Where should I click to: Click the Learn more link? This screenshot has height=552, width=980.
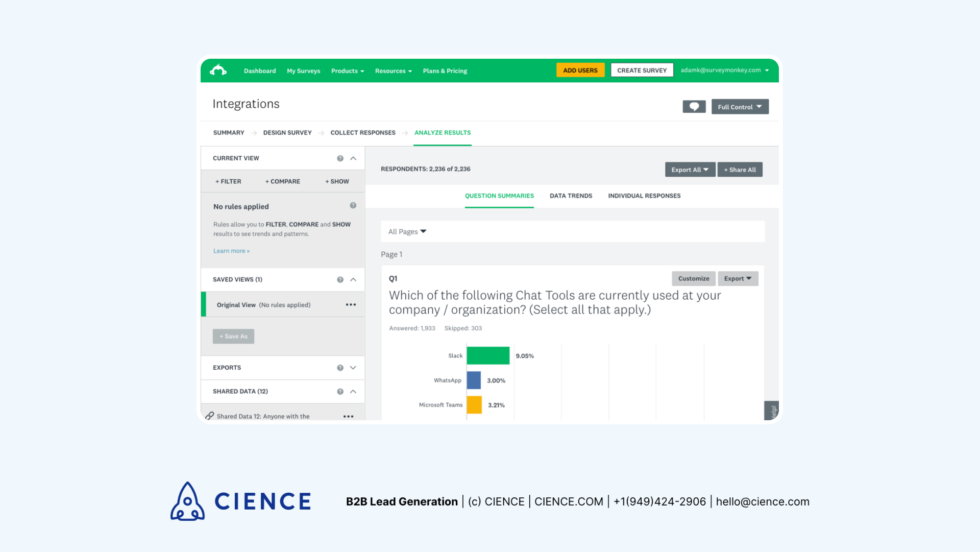(231, 250)
